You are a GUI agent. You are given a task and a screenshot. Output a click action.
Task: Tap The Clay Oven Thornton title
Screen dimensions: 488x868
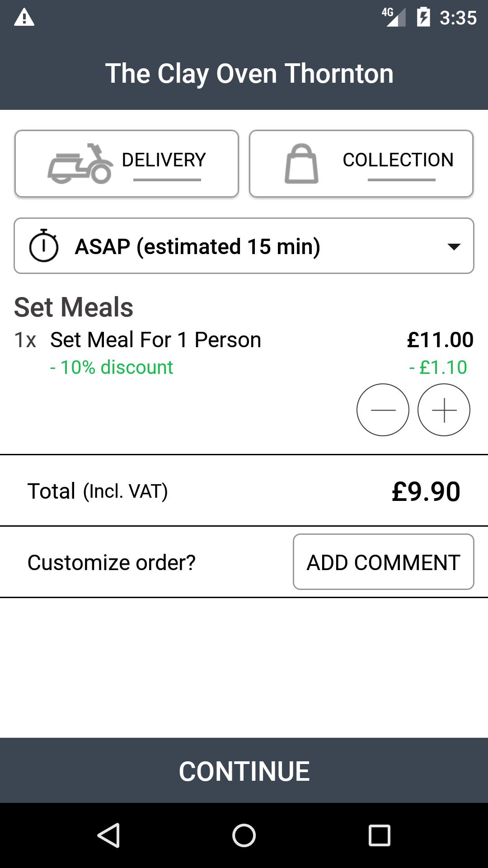249,73
